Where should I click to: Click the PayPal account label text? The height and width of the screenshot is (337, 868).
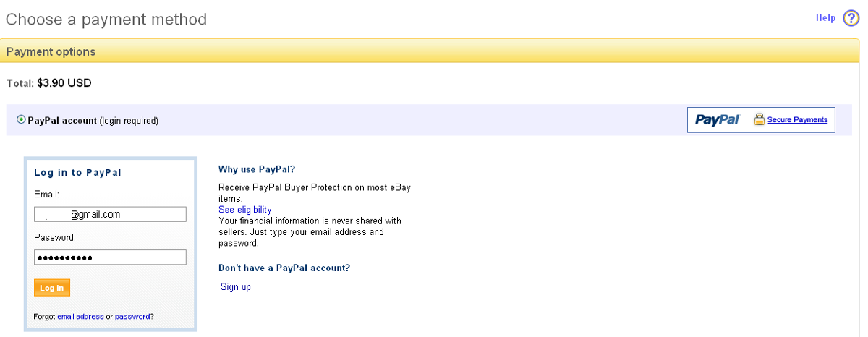click(x=62, y=121)
